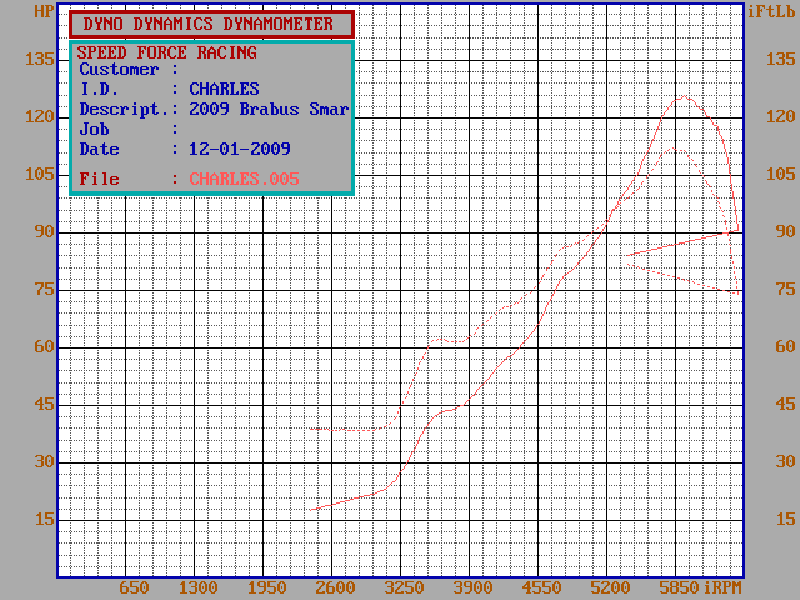Click left axis value 45
This screenshot has height=600, width=800.
point(44,405)
